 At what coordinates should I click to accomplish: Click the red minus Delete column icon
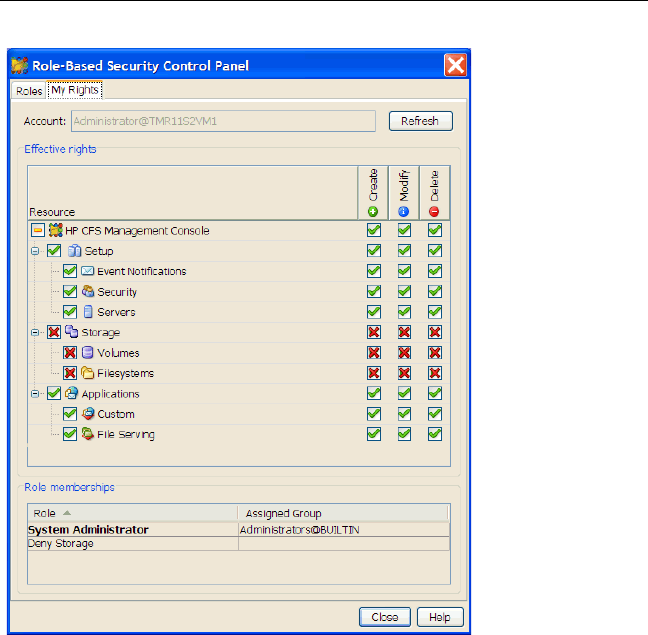tap(434, 212)
